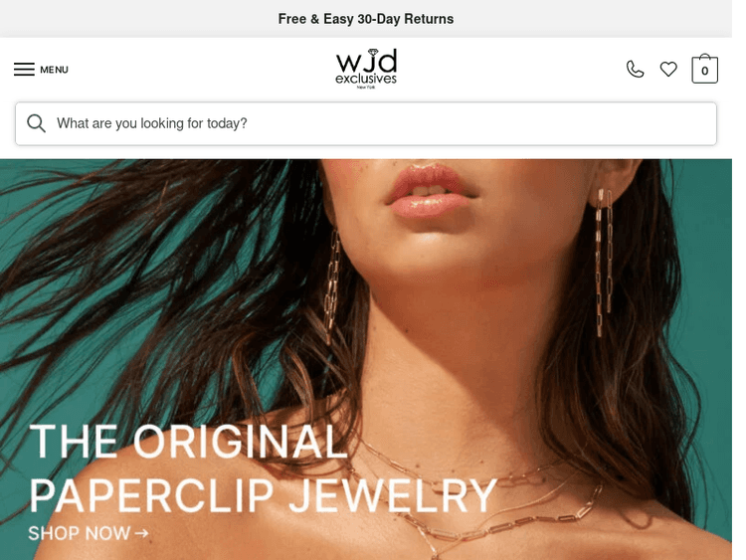Open the heart wishlist icon
This screenshot has height=560, width=746.
(x=668, y=70)
